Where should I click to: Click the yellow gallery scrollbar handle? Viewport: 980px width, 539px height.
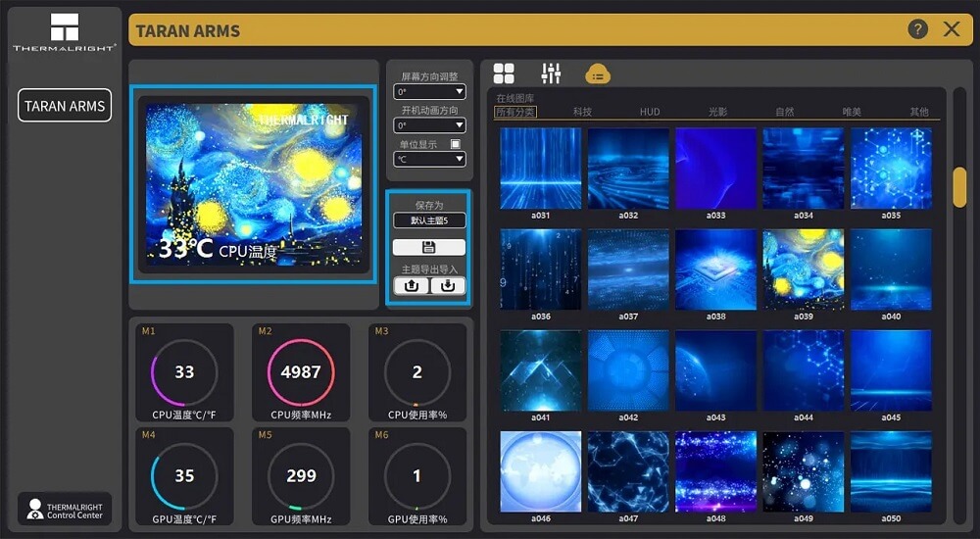click(959, 186)
